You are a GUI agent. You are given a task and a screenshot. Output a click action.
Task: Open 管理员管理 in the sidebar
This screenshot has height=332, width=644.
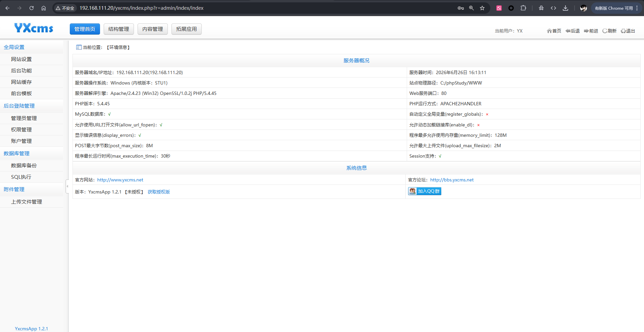click(x=24, y=118)
